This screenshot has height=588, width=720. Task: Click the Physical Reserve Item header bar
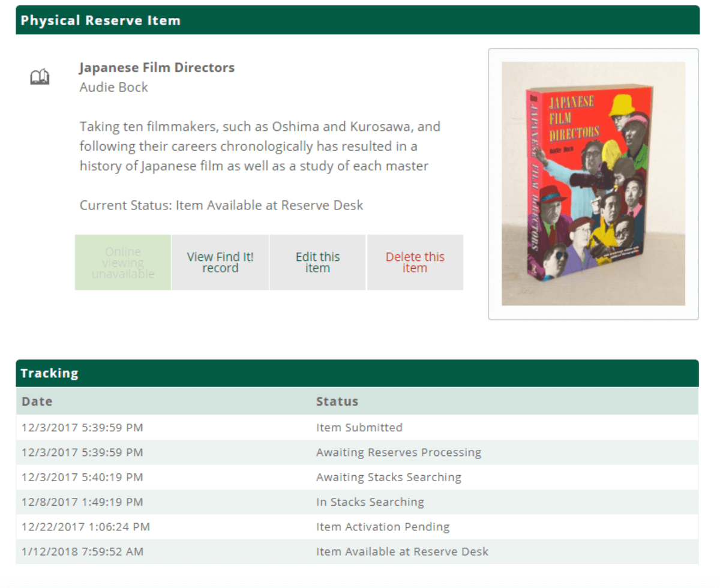[357, 20]
